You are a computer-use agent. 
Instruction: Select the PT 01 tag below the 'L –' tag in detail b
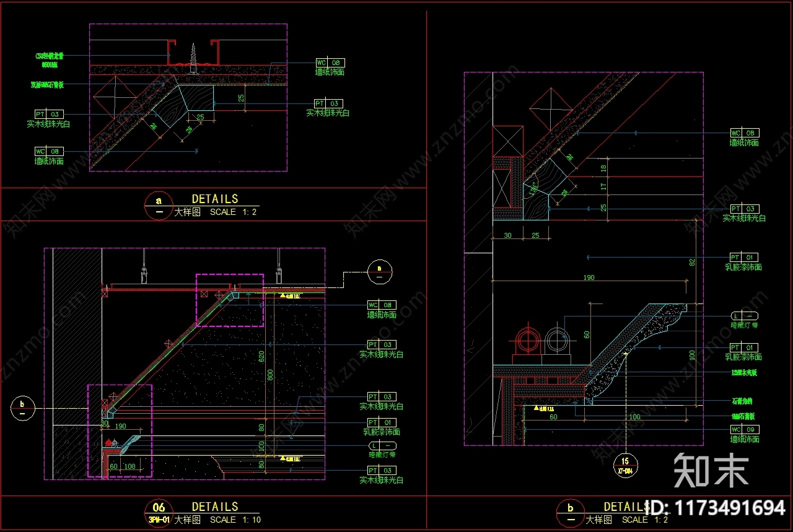pos(743,347)
